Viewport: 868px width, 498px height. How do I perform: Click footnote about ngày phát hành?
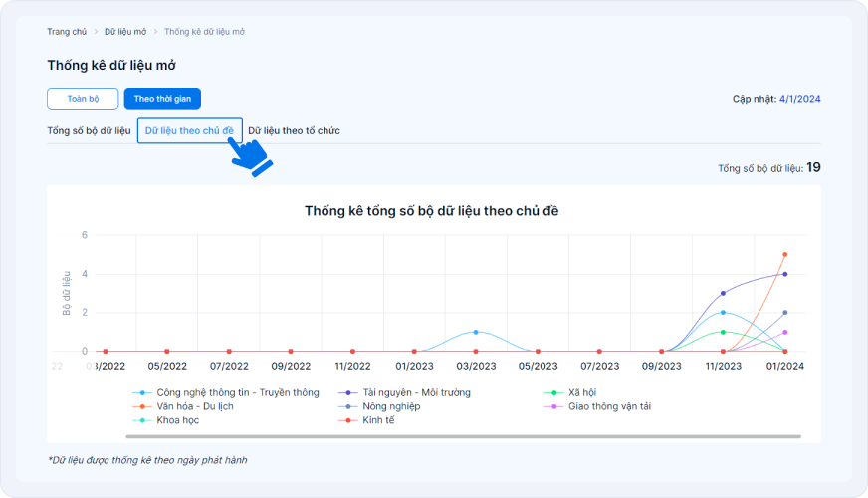pyautogui.click(x=147, y=460)
